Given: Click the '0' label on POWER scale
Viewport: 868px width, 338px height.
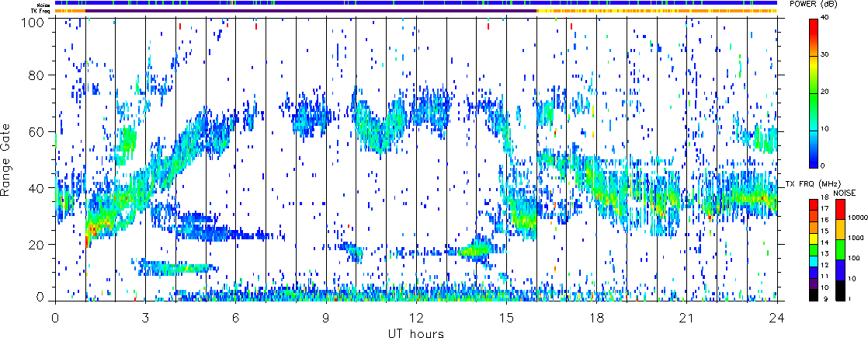Looking at the screenshot, I should tap(822, 167).
